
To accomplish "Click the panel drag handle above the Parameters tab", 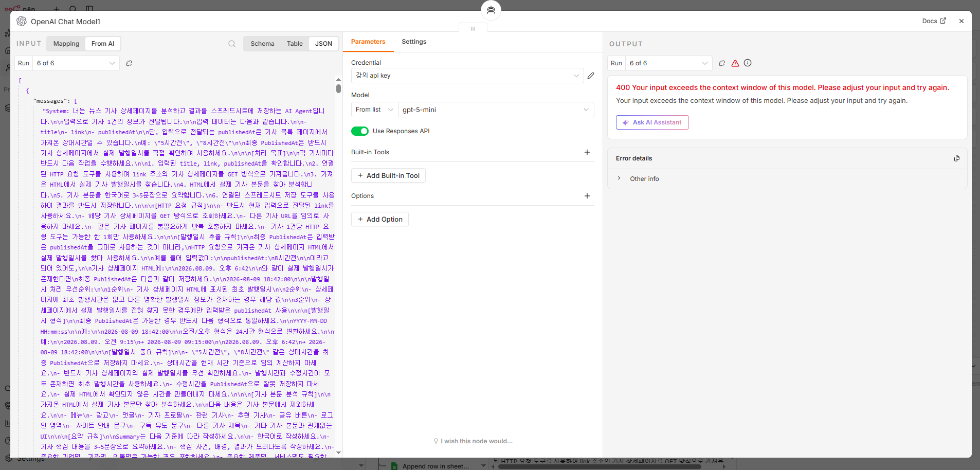I will point(473,29).
